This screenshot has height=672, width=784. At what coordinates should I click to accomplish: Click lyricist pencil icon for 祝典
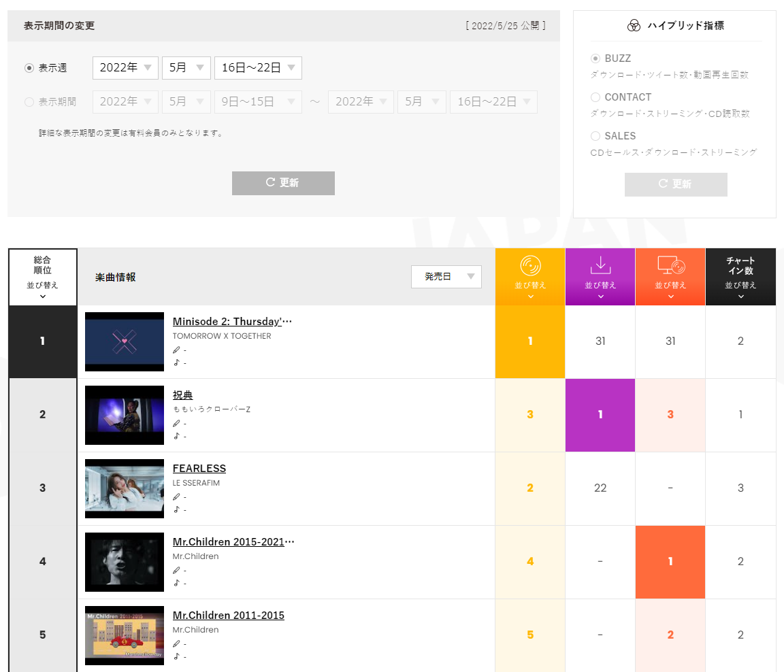click(176, 423)
